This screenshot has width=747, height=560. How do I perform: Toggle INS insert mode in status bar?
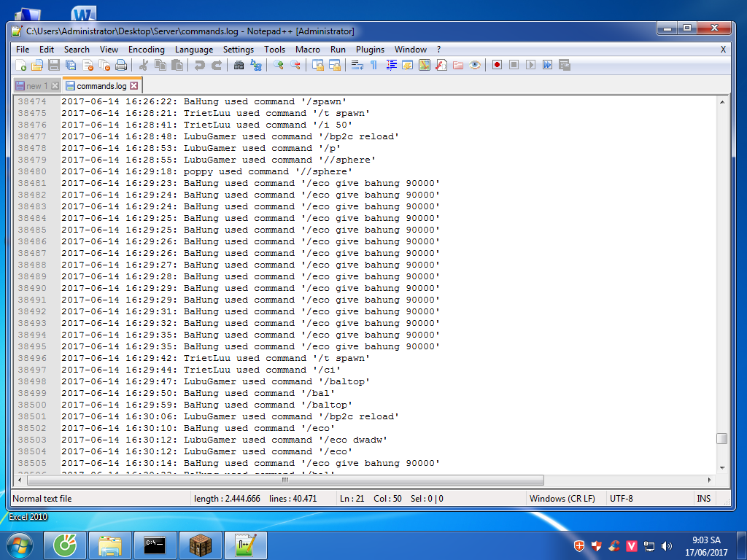pos(704,499)
